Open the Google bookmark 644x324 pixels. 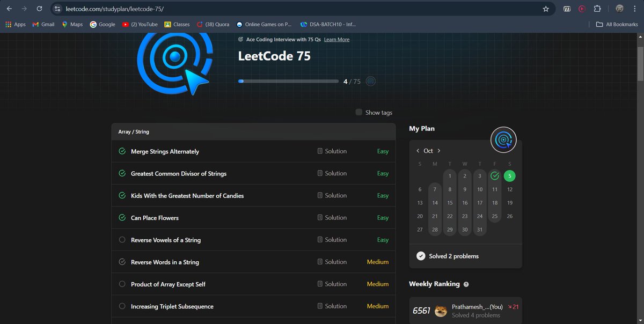point(103,24)
